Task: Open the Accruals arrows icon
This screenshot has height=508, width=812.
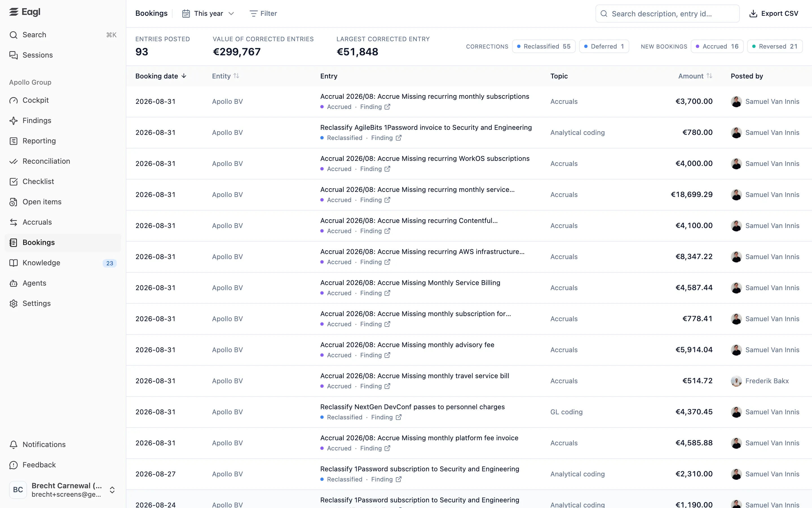Action: 14,222
